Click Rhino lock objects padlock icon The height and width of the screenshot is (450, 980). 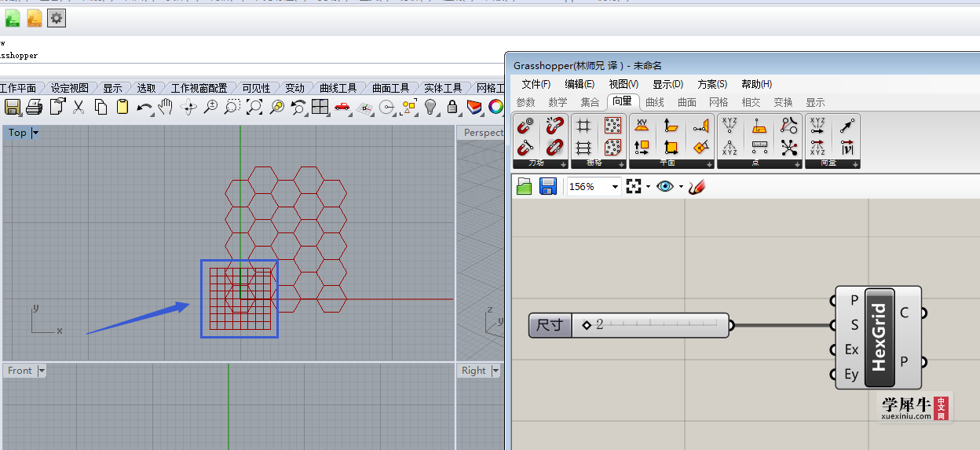pyautogui.click(x=452, y=106)
